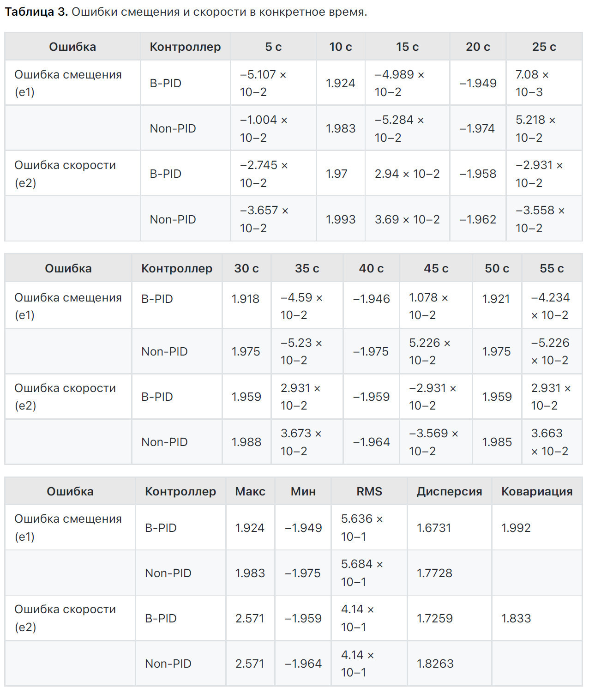Click the "25 с" column header
589x700 pixels.
pyautogui.click(x=544, y=47)
